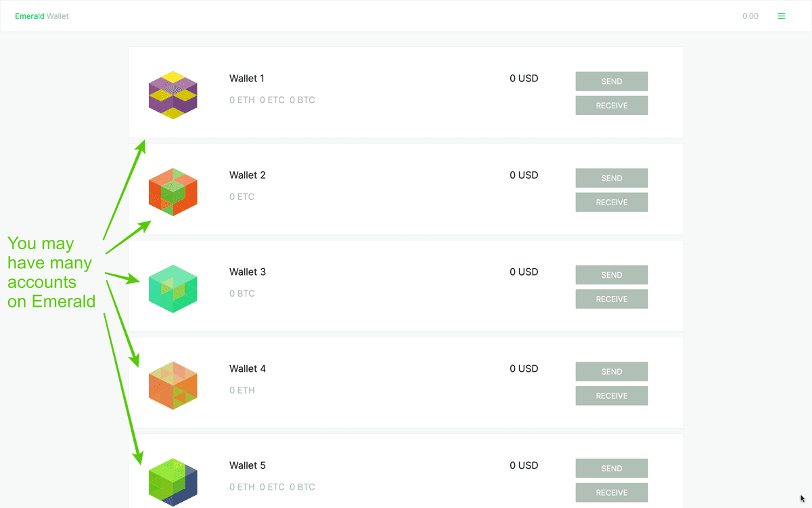
Task: Click the Emerald Wallet logo
Action: tap(42, 16)
